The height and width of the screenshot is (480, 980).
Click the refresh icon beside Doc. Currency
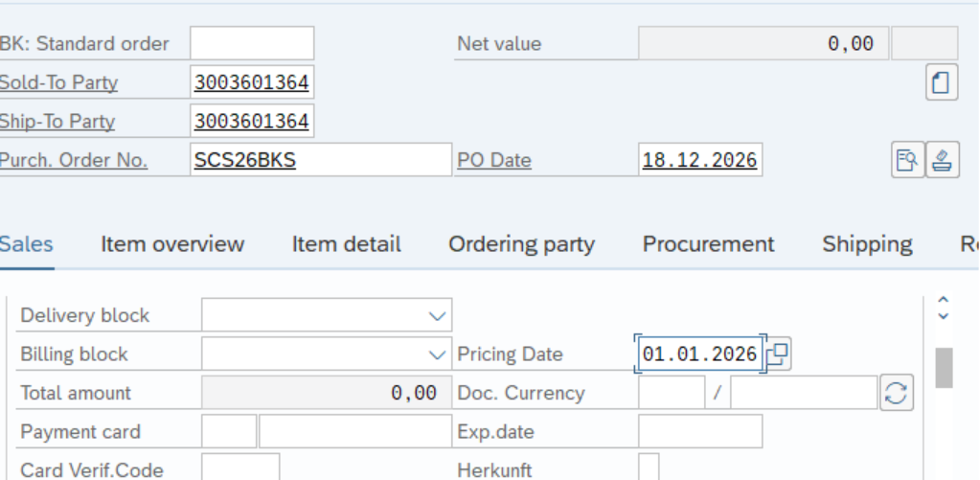(897, 393)
